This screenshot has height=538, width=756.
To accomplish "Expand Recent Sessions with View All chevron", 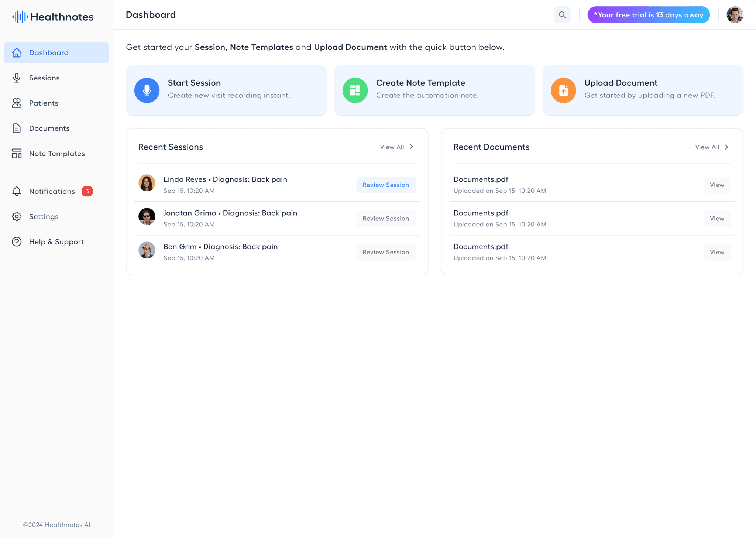I will point(411,147).
